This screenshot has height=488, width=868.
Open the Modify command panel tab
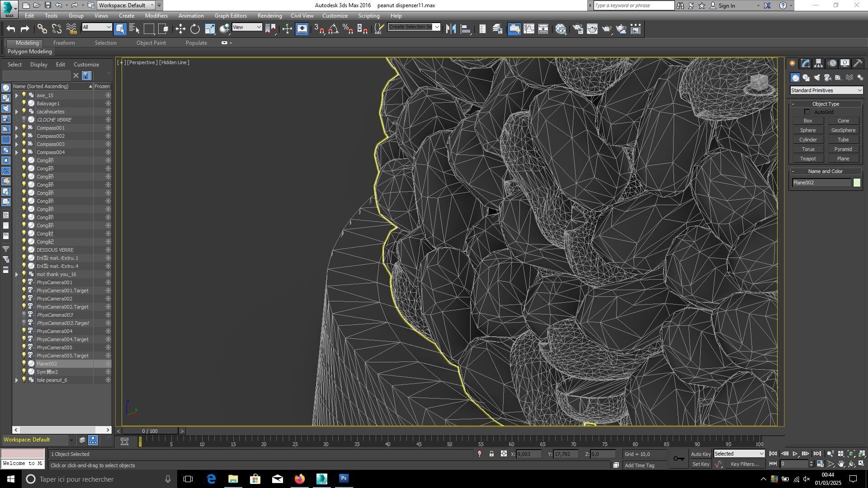click(805, 63)
